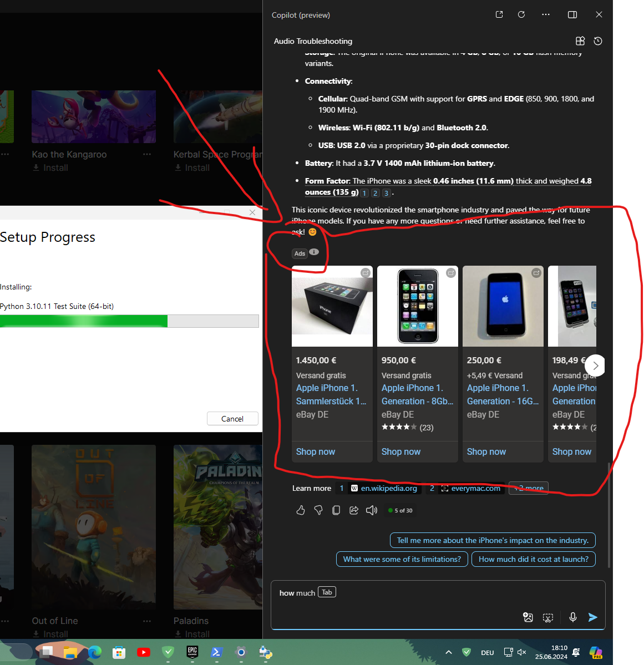
Task: Ask how much the iPhone cost at launch
Action: pyautogui.click(x=533, y=559)
